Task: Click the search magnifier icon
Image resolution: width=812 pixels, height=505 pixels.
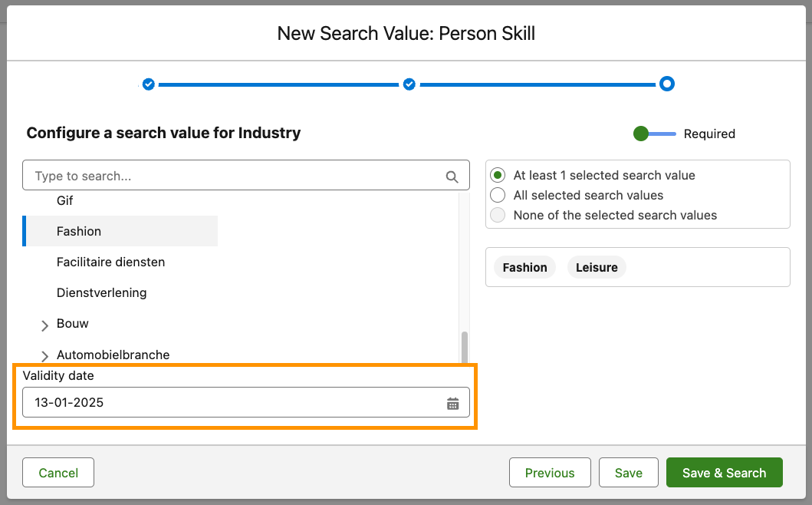Action: 452,177
